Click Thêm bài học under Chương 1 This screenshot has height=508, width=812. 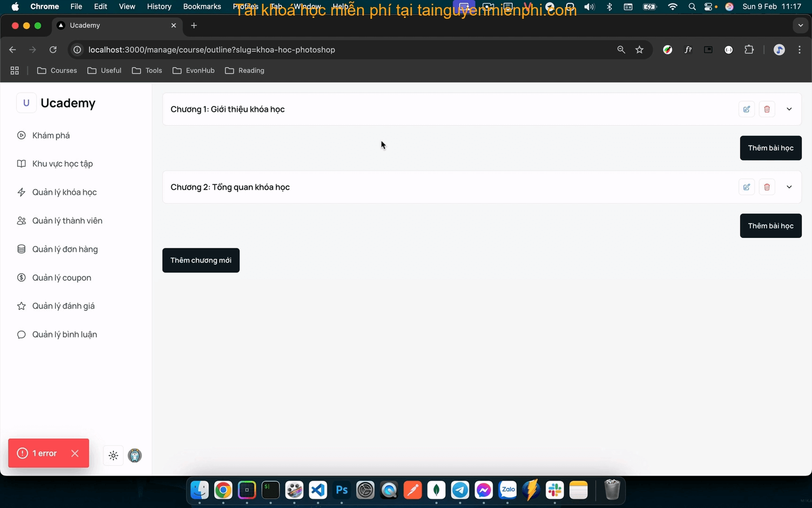pos(770,148)
